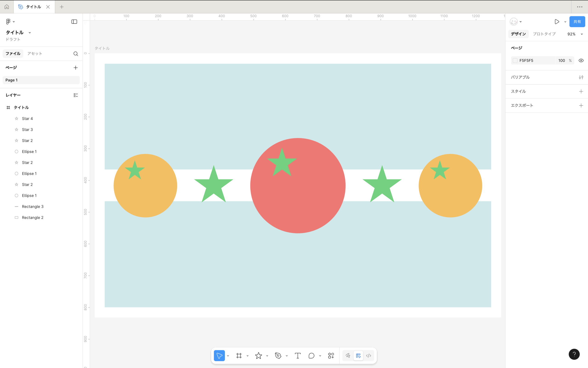
Task: Toggle the left sidebar panel visibility
Action: click(74, 22)
